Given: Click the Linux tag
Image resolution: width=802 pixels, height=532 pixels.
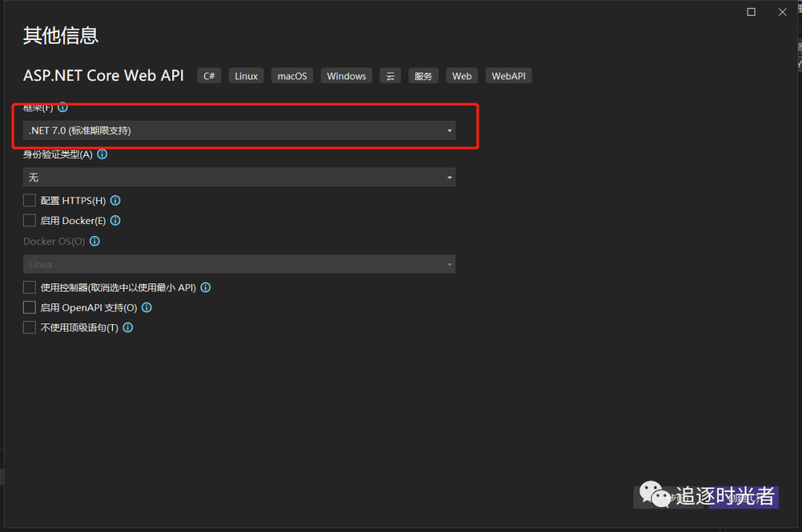Looking at the screenshot, I should [x=246, y=76].
